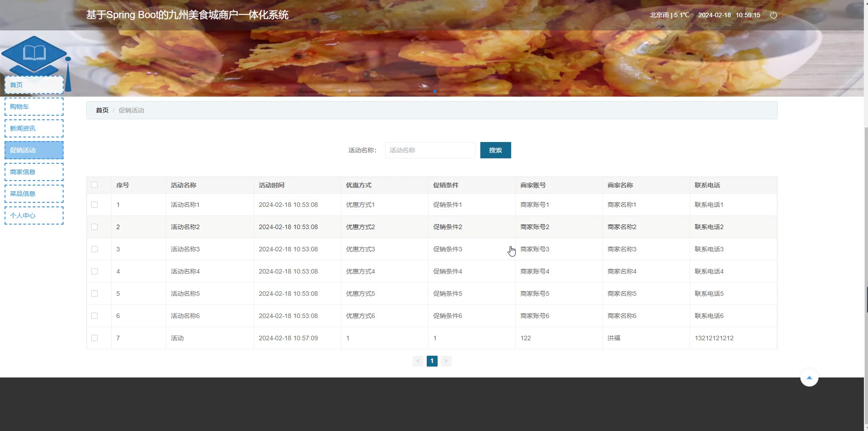Open the 菜品信息 sidebar menu item
The image size is (868, 431).
[x=34, y=194]
